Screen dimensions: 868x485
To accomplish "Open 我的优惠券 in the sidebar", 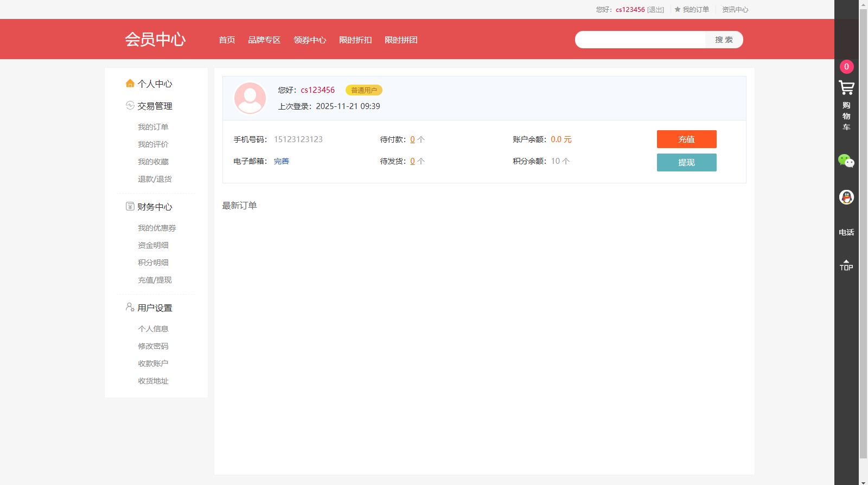I will [157, 228].
